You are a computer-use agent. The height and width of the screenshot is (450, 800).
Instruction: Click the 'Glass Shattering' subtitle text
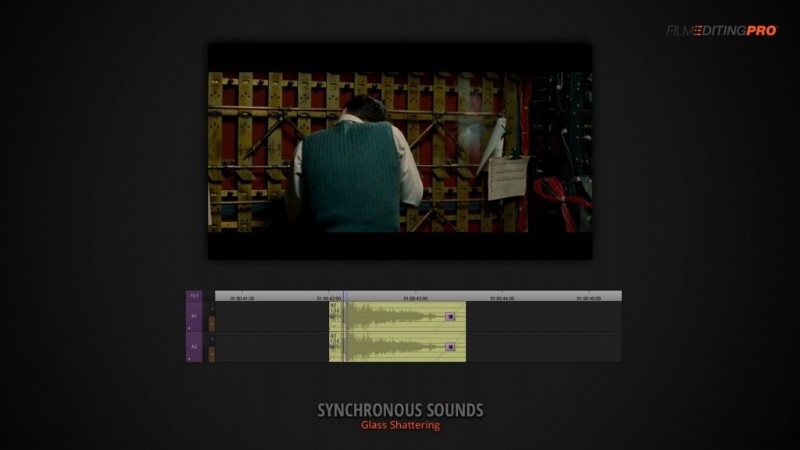401,425
